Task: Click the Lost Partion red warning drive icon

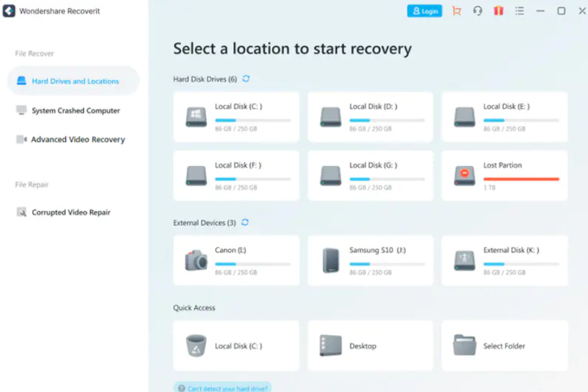Action: [x=465, y=175]
